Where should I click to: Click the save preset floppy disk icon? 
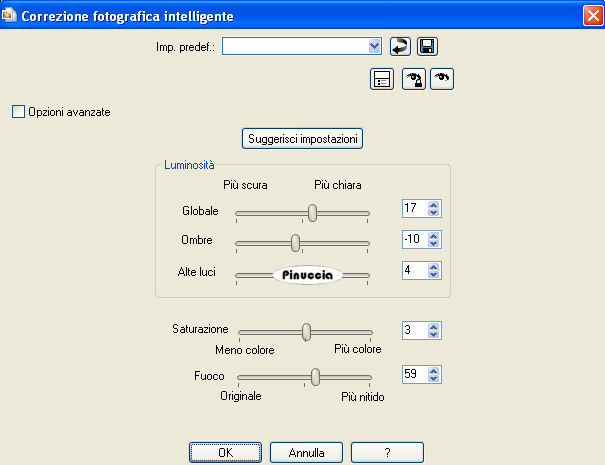pyautogui.click(x=427, y=46)
